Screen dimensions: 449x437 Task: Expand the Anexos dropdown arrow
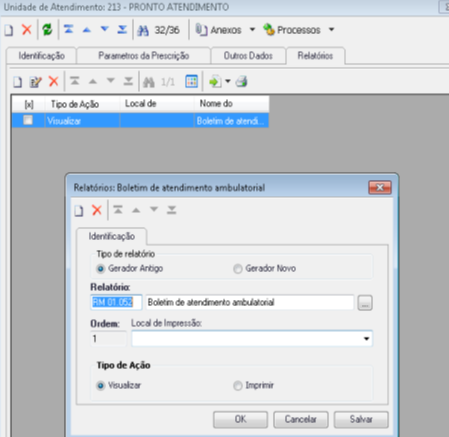252,30
